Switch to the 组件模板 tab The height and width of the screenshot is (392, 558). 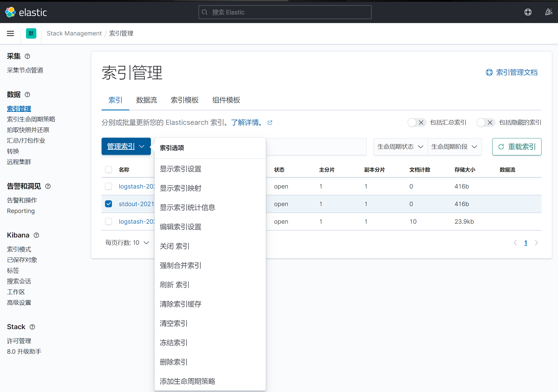[226, 100]
